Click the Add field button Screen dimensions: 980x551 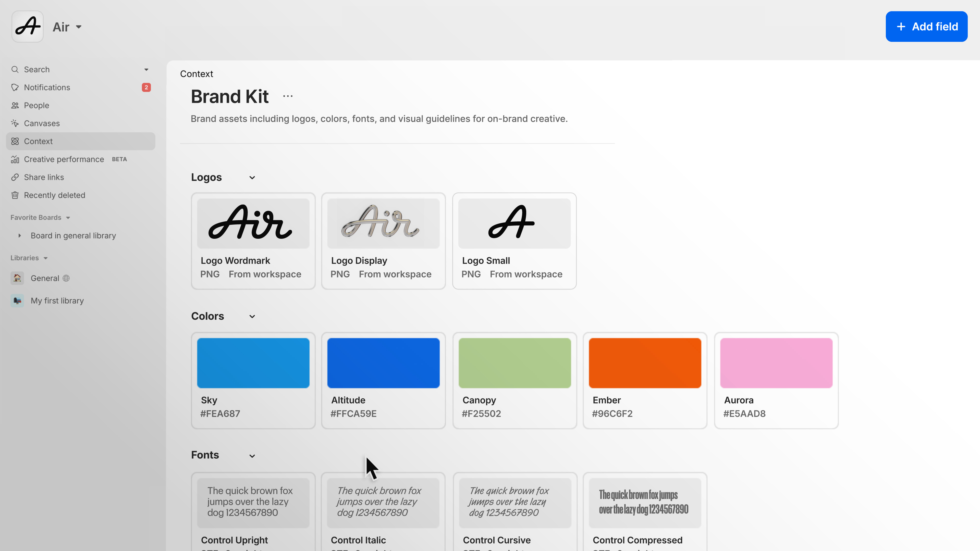click(x=926, y=26)
